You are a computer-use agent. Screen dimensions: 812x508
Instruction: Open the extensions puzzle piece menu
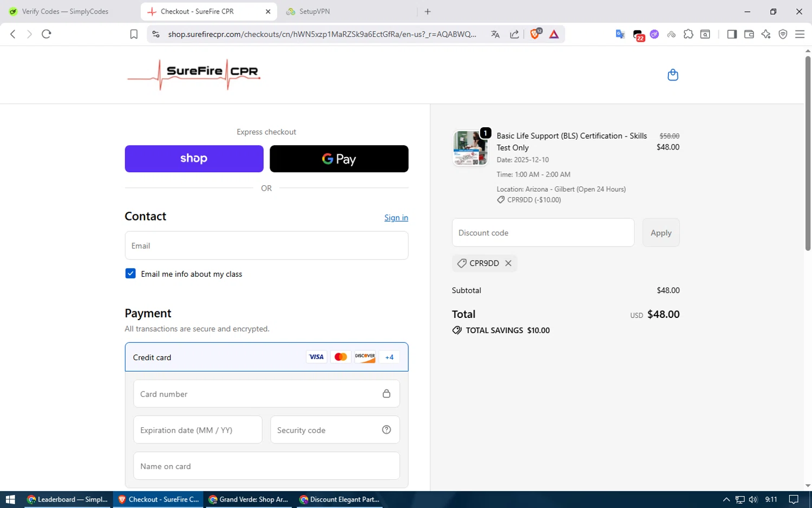[688, 34]
